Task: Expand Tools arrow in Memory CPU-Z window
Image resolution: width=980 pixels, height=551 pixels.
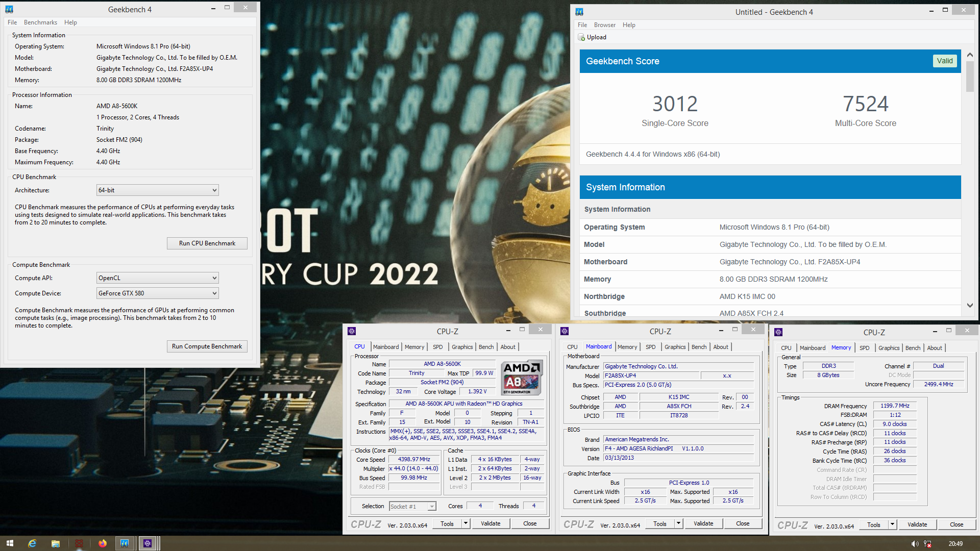Action: pyautogui.click(x=892, y=524)
